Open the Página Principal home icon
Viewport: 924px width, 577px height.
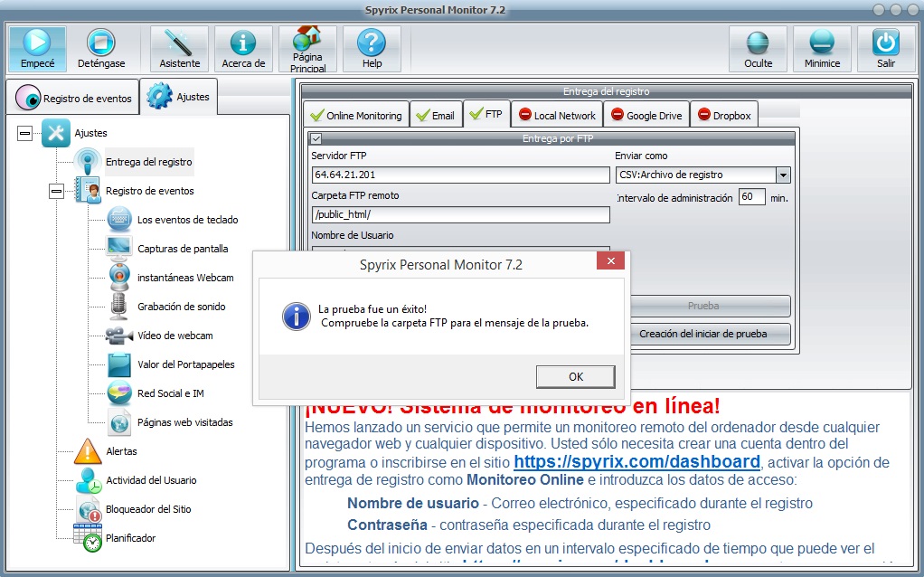click(x=307, y=39)
